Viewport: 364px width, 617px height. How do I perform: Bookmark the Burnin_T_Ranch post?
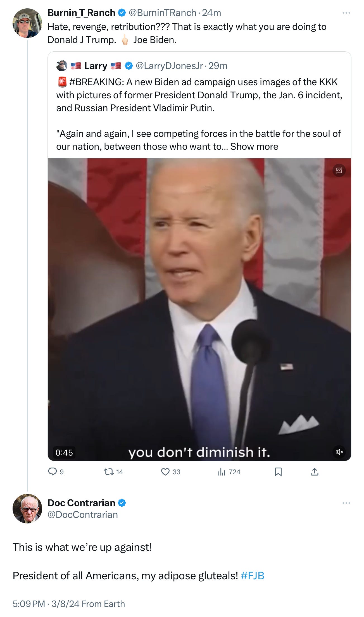278,472
